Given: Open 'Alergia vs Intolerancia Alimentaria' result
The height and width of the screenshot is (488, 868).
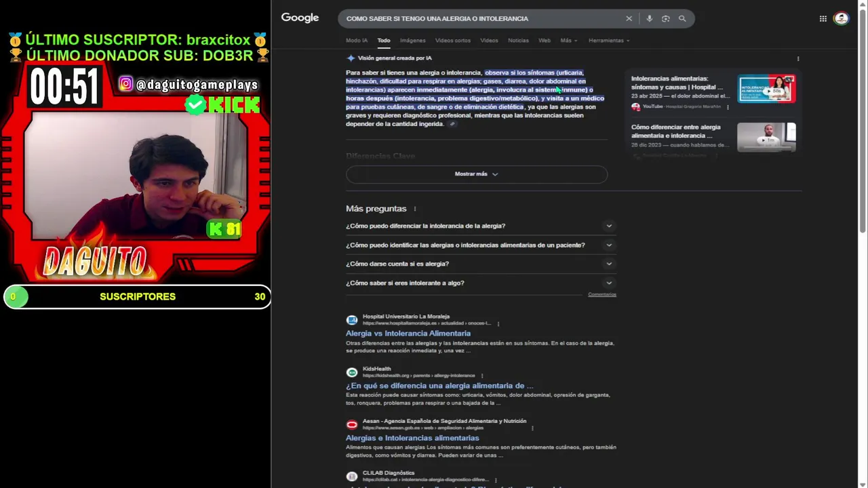Looking at the screenshot, I should click(x=408, y=333).
